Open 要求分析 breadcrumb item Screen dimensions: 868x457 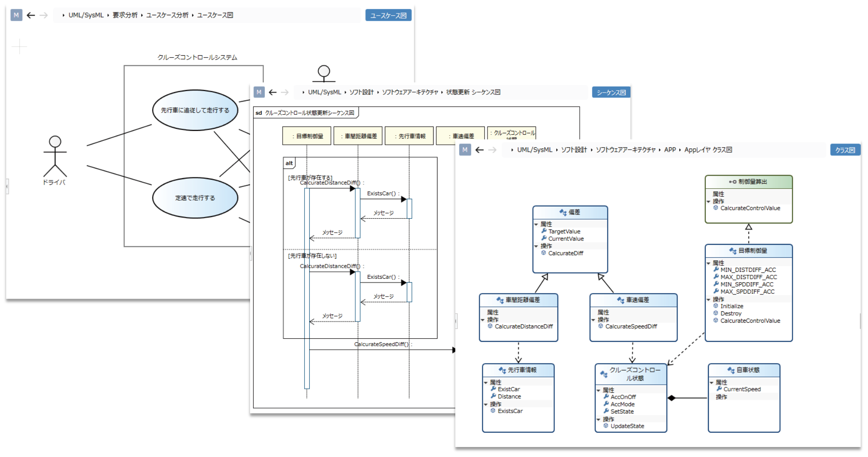point(125,15)
